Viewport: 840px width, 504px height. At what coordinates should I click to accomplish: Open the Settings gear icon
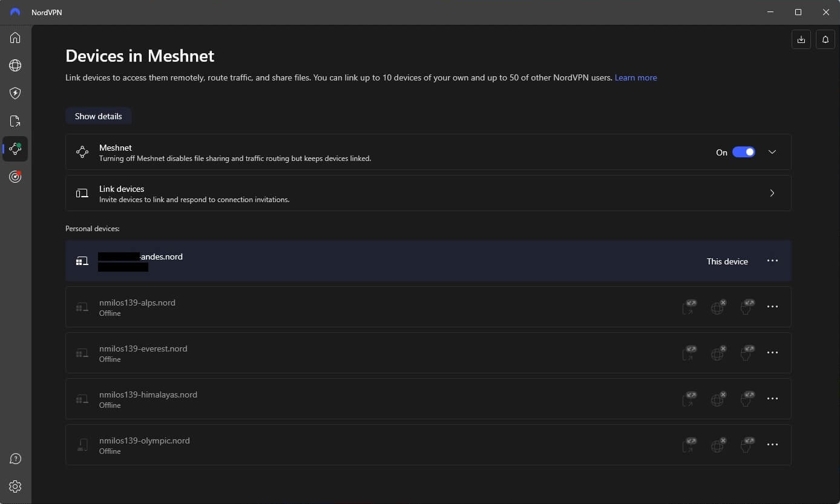pos(15,486)
